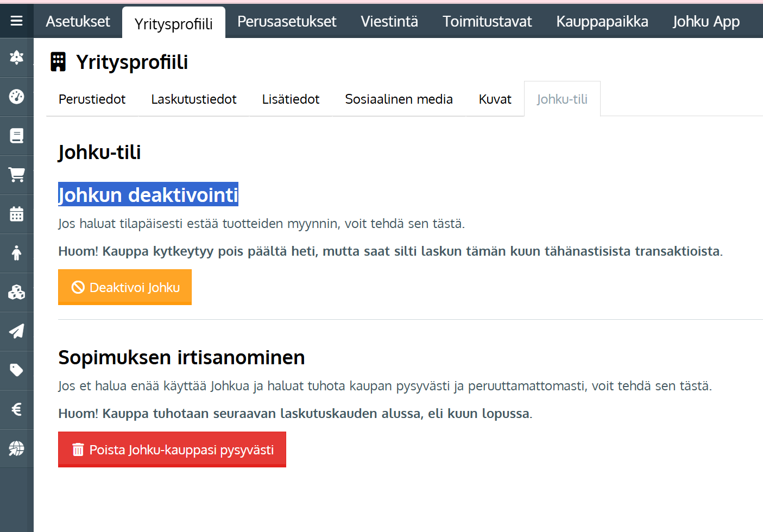This screenshot has height=532, width=763.
Task: Switch to the Kuvat sub-tab
Action: pos(495,99)
